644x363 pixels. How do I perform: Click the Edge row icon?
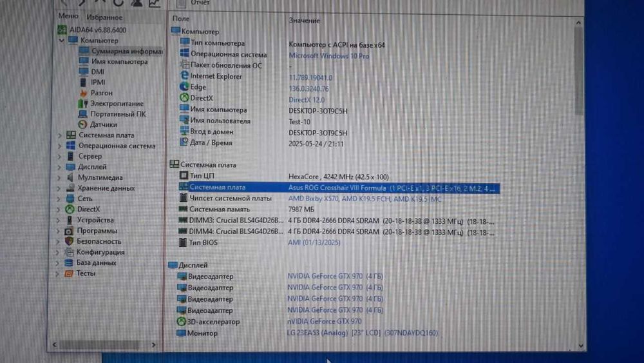coord(184,86)
